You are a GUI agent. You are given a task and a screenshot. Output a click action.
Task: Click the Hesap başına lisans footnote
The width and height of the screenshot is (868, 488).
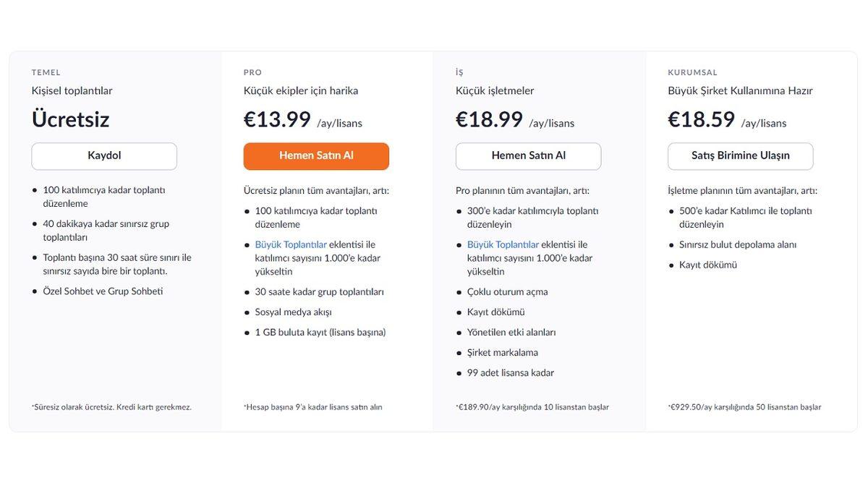coord(314,406)
